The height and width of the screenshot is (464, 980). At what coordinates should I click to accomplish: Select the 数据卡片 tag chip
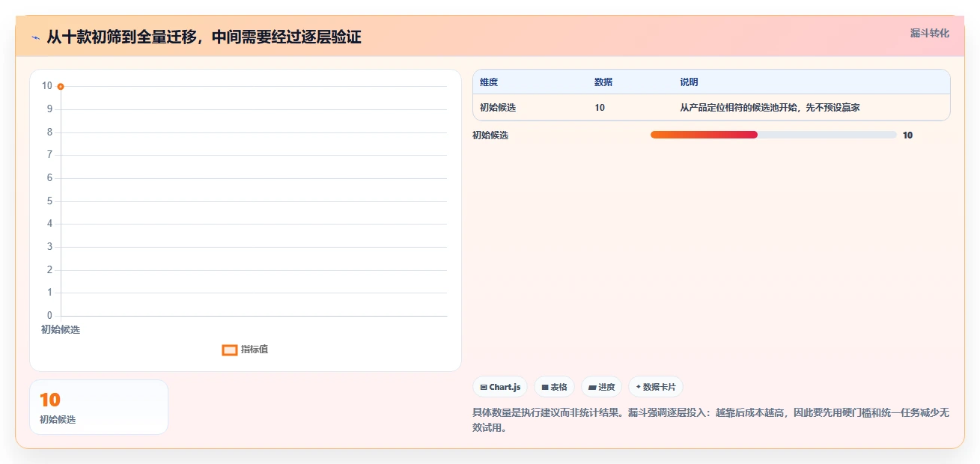(656, 387)
